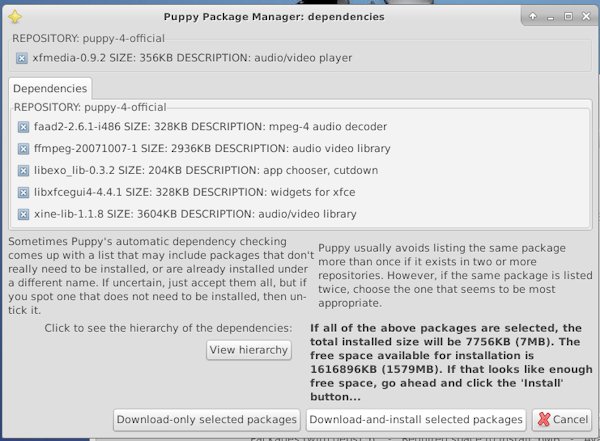Click Download-only selected packages

[x=207, y=420]
